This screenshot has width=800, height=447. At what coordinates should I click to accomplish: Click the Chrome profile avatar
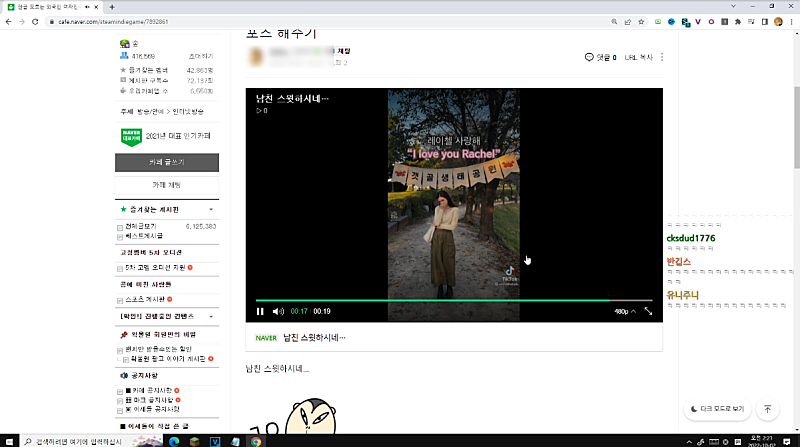(x=778, y=22)
